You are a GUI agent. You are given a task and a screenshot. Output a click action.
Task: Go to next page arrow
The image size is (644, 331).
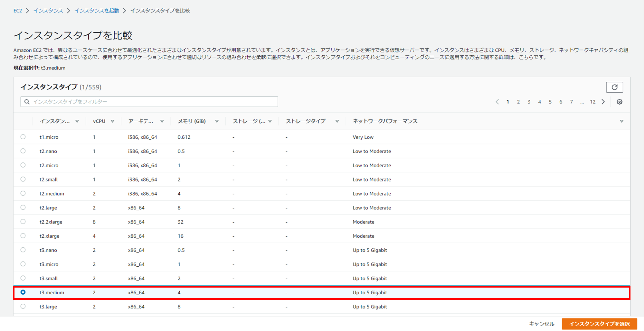[x=603, y=102]
